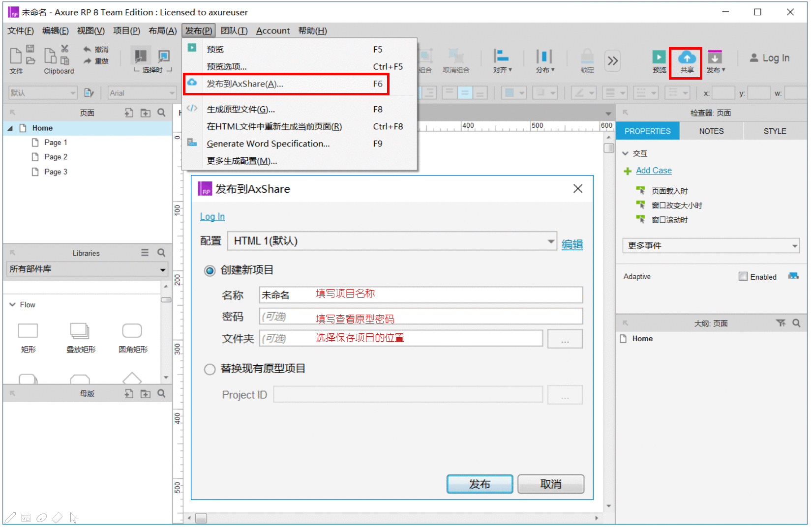Click the Share cloud icon in toolbar
The width and height of the screenshot is (812, 528).
[687, 58]
